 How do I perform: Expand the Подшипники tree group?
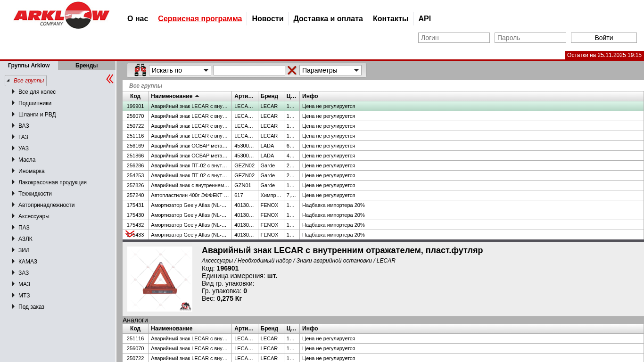pos(14,103)
